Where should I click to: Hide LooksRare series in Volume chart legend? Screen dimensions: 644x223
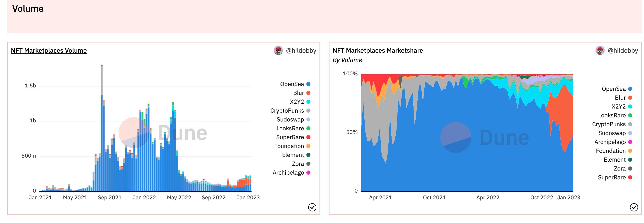290,129
